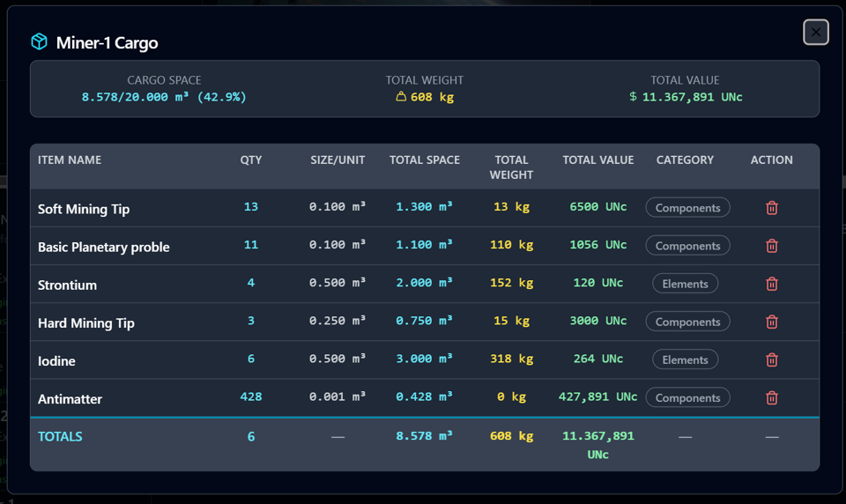
Task: Delete Hard Mining Tip row
Action: click(771, 322)
